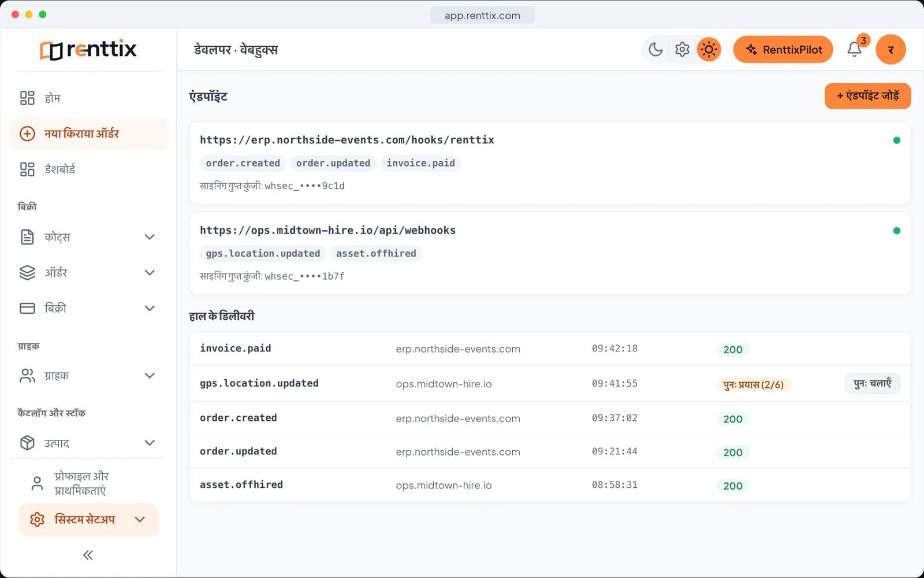This screenshot has width=924, height=578.
Task: Click address bar app.renttix.com
Action: pyautogui.click(x=482, y=16)
